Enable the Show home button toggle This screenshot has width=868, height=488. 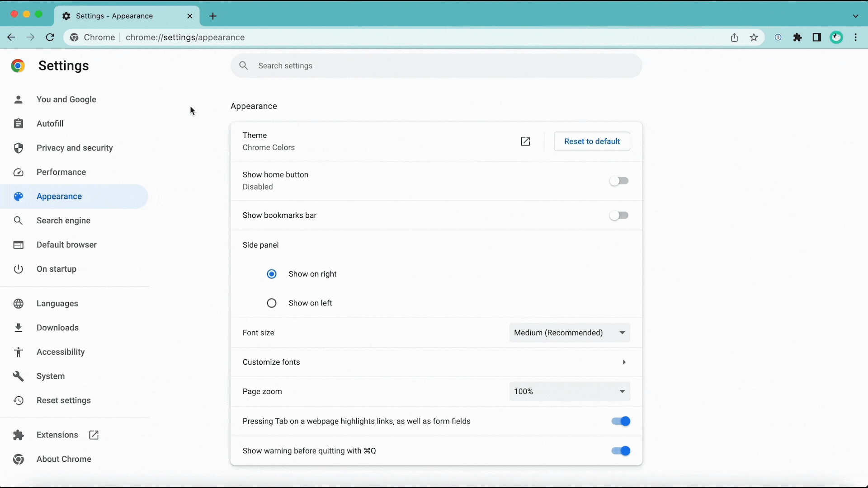619,181
